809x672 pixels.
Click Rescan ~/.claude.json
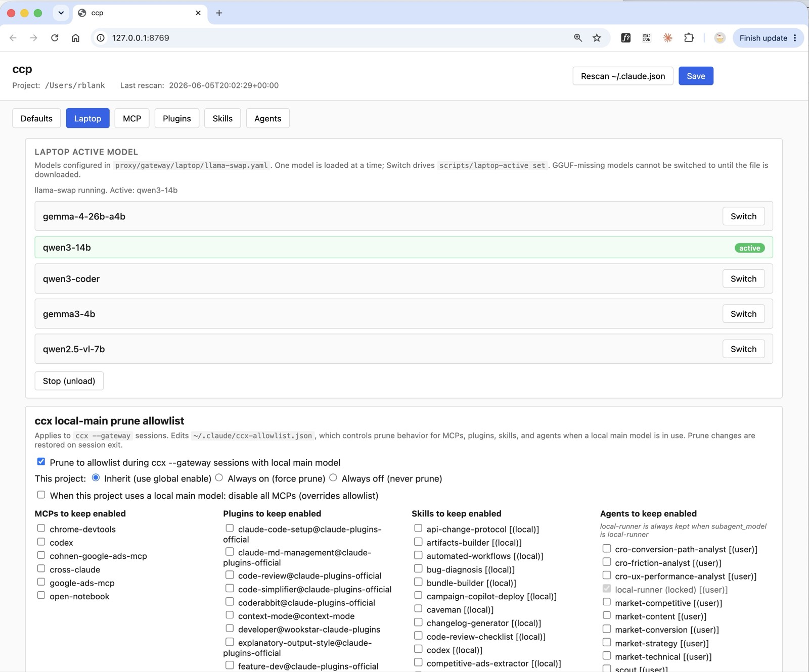(623, 76)
